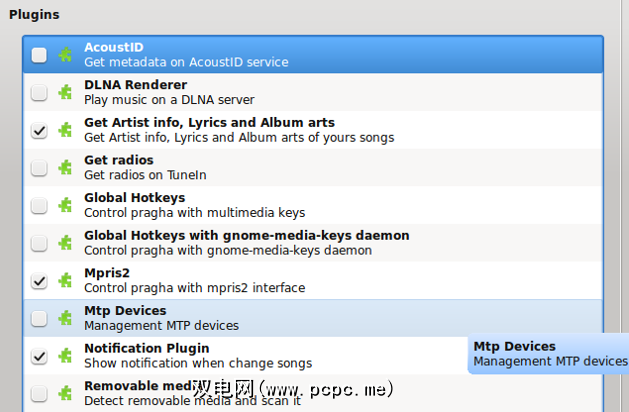
Task: Tick the Removable media checkbox
Action: click(39, 393)
